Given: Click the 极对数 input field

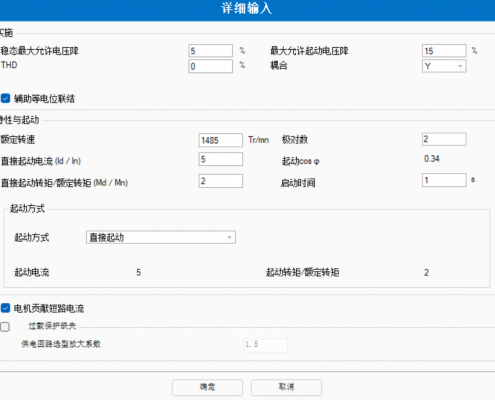Looking at the screenshot, I should point(444,139).
